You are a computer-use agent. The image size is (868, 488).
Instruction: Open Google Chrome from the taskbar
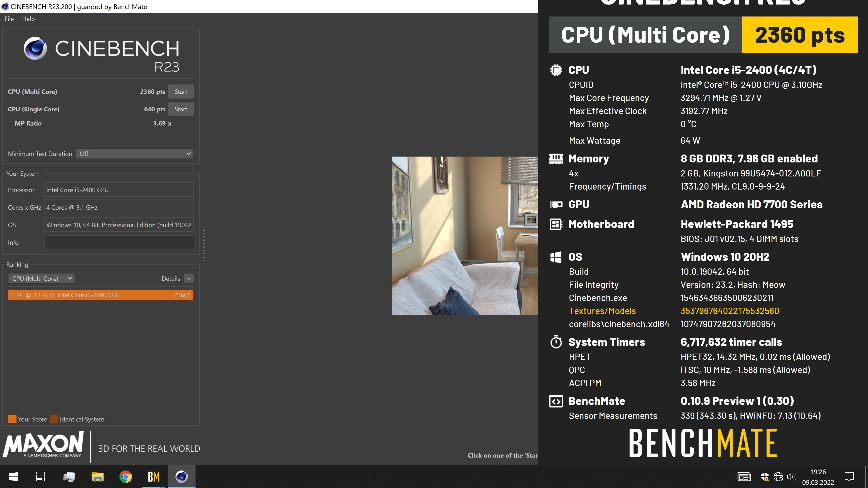click(x=125, y=477)
